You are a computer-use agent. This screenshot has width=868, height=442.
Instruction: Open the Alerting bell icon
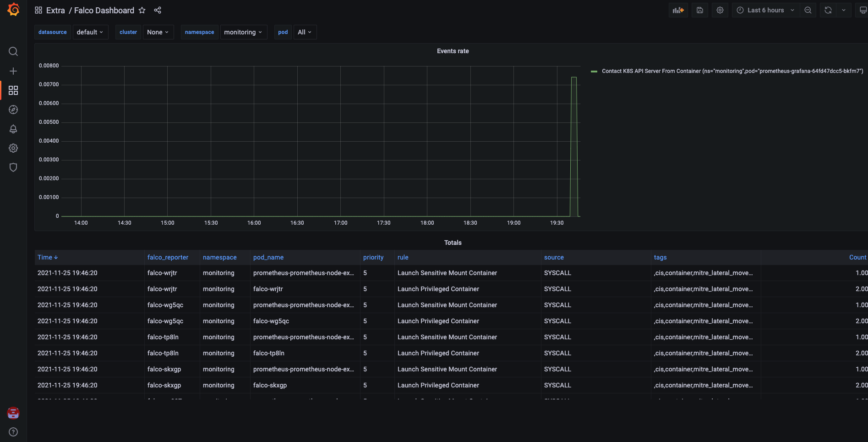click(x=13, y=129)
